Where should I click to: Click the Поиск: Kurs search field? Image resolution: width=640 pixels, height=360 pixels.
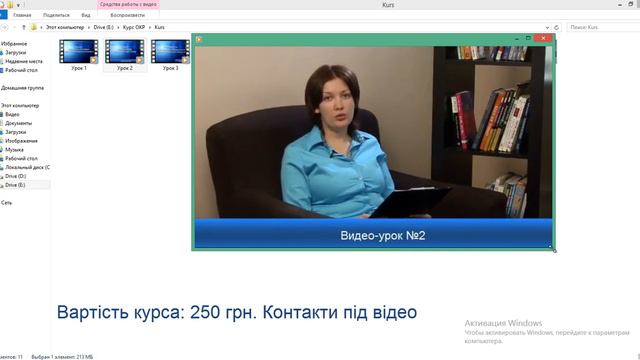point(603,27)
